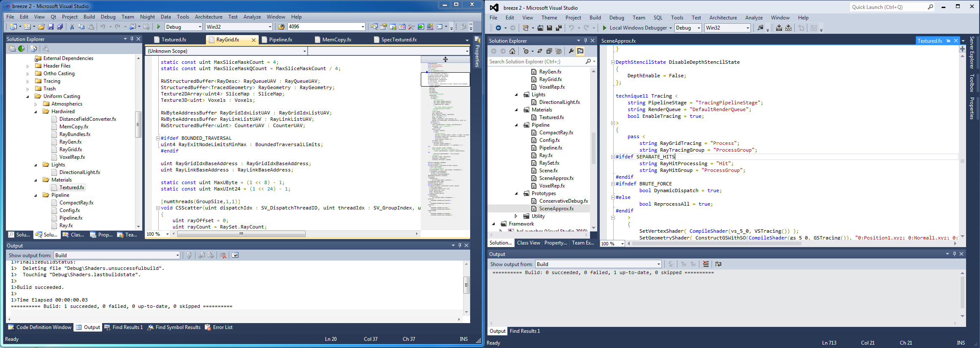
Task: Toggle auto-hide pin on the left Solution Explorer
Action: click(132, 39)
